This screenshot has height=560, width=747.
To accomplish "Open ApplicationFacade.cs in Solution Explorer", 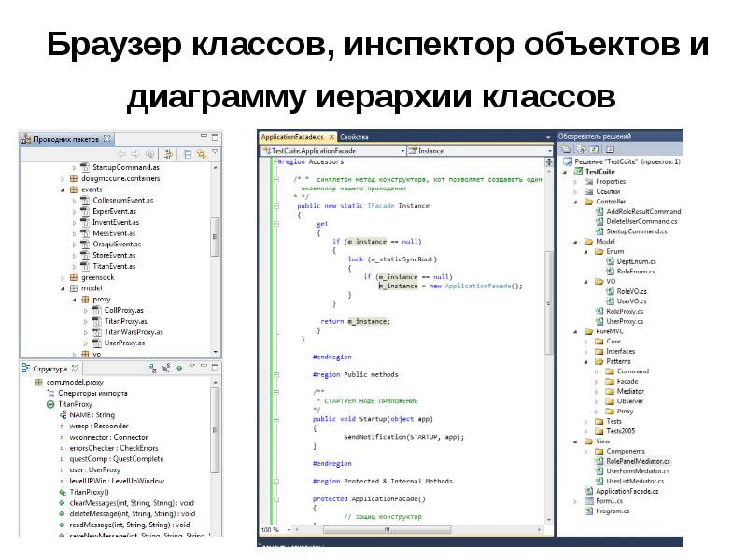I will point(627,492).
